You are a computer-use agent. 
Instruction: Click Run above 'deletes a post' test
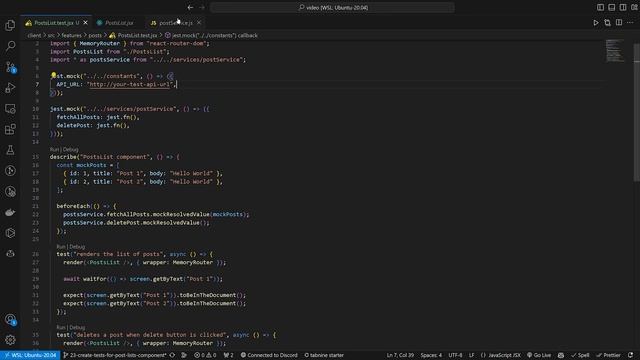61,327
